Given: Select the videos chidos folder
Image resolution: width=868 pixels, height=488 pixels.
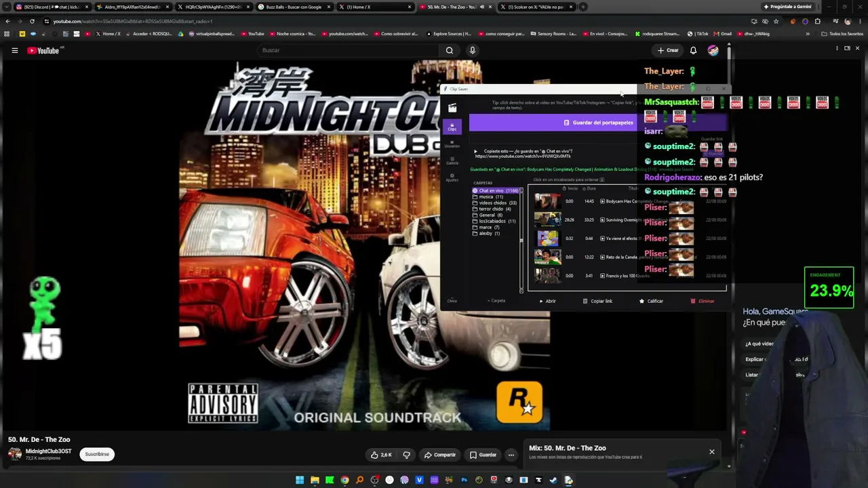Looking at the screenshot, I should coord(494,203).
